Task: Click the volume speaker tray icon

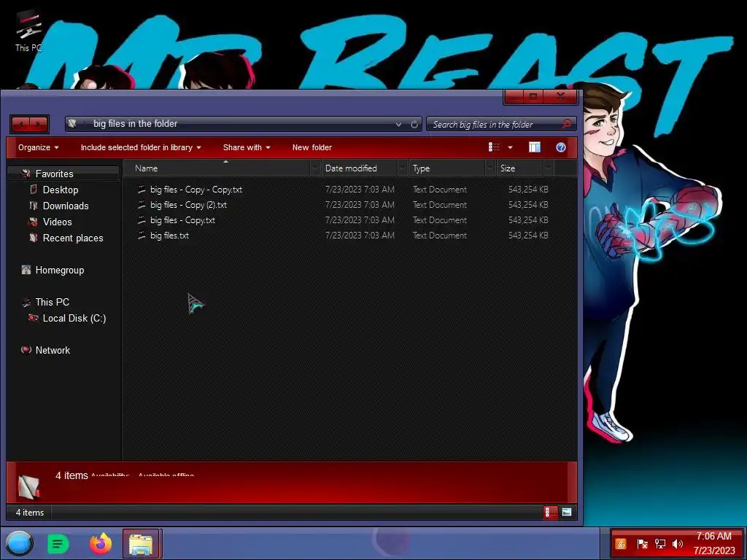Action: [677, 544]
